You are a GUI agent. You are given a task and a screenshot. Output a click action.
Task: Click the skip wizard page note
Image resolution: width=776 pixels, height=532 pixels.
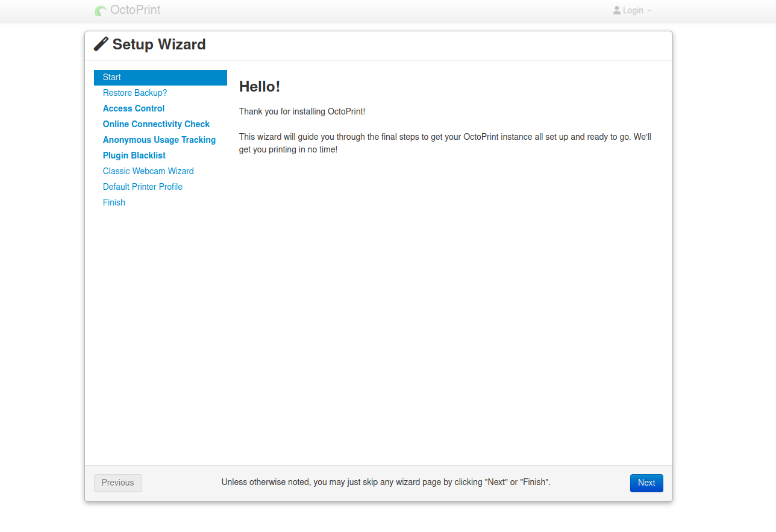pos(386,483)
